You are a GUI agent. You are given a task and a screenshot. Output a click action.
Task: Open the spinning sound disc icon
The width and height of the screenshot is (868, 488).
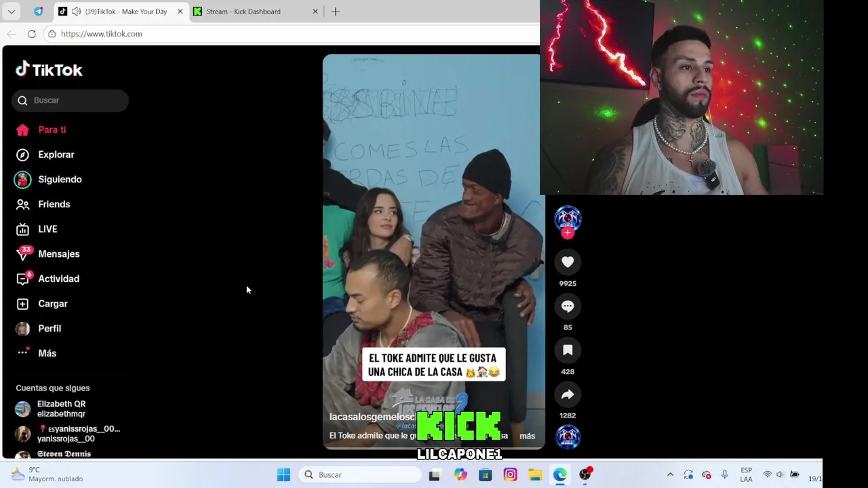pyautogui.click(x=568, y=436)
